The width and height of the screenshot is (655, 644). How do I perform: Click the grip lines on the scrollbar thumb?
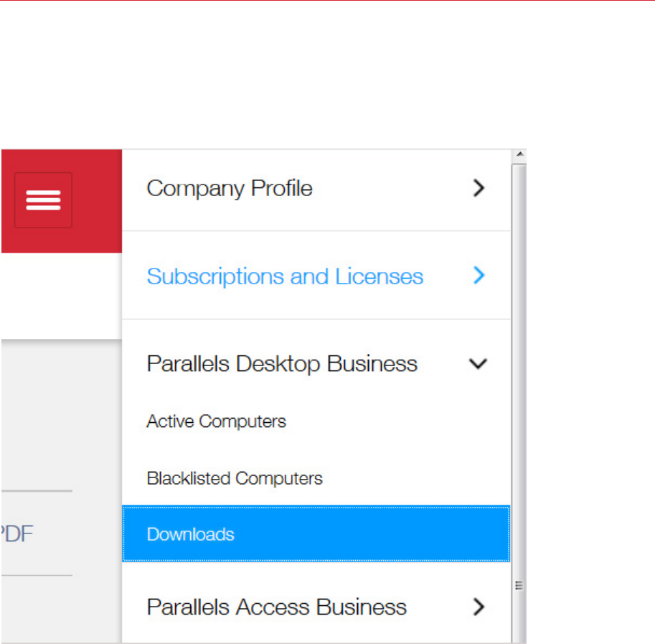(519, 585)
